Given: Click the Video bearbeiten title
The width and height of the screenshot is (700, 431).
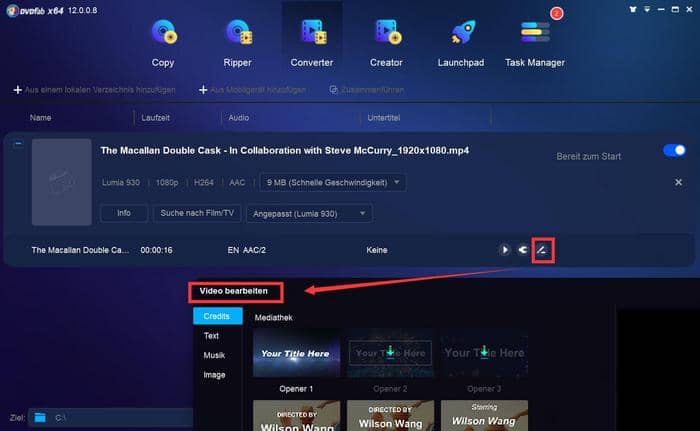Looking at the screenshot, I should [x=233, y=291].
